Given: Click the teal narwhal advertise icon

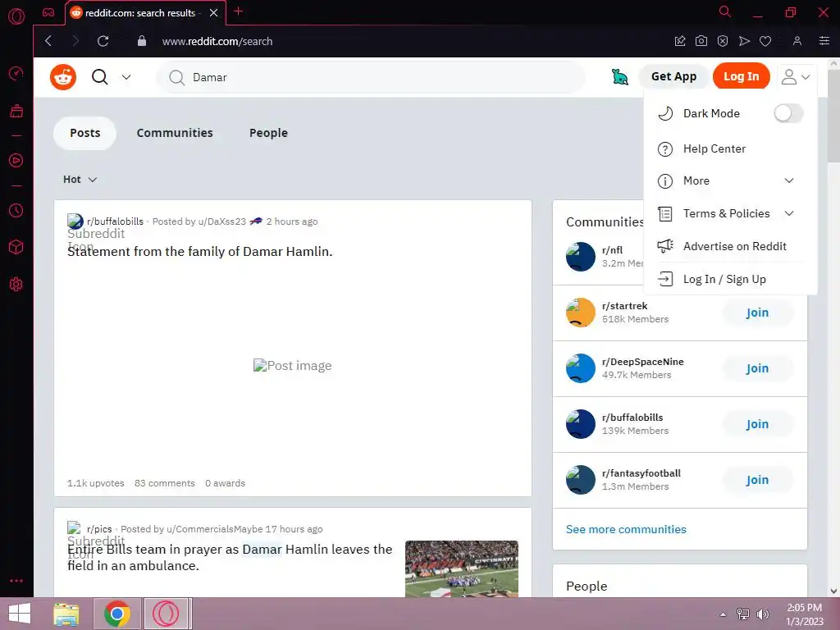Looking at the screenshot, I should pos(620,77).
